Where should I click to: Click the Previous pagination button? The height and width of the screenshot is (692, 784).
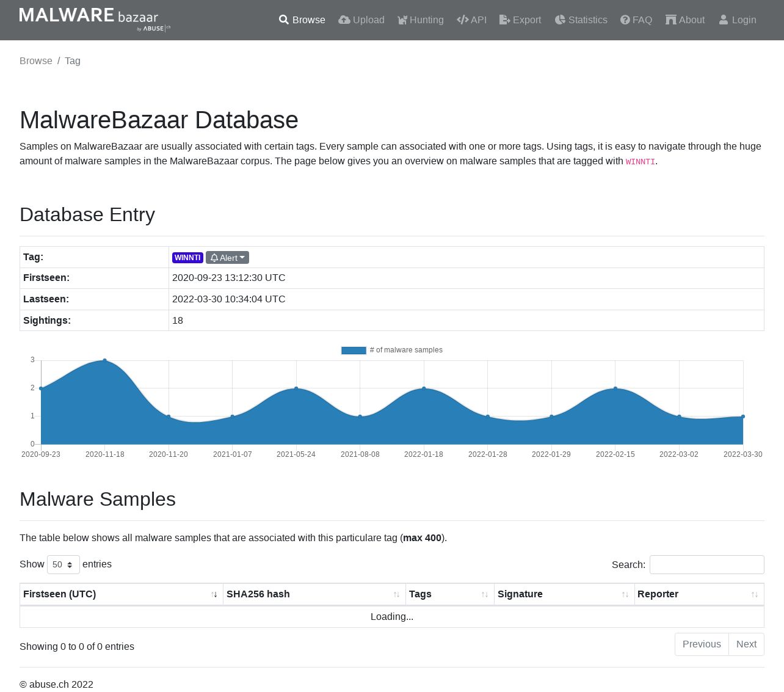(702, 644)
